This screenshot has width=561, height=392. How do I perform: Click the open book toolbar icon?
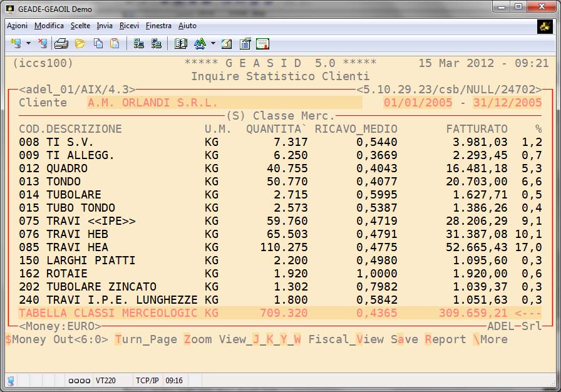[181, 44]
